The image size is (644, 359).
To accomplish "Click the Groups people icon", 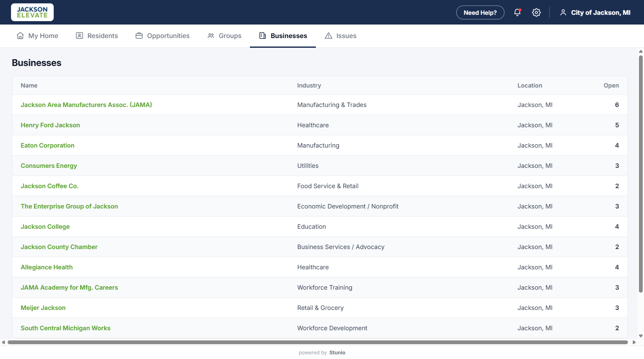I will tap(211, 36).
